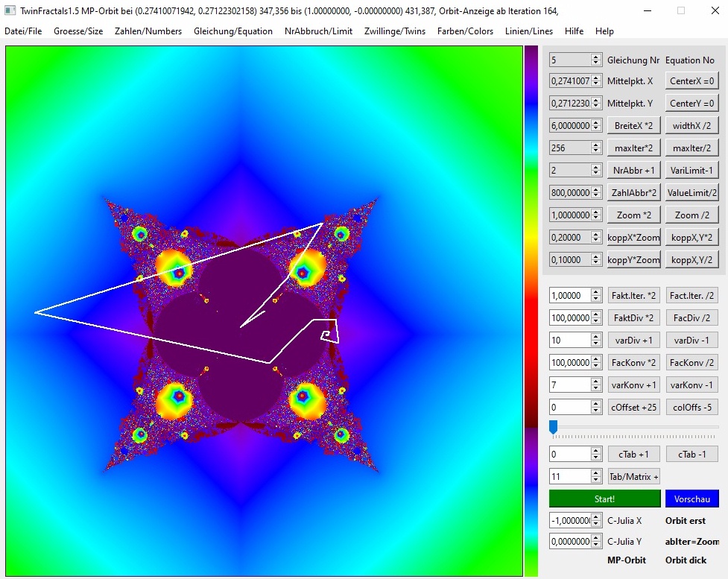Click the FacKonv /2 button
This screenshot has height=579, width=728.
tap(691, 362)
